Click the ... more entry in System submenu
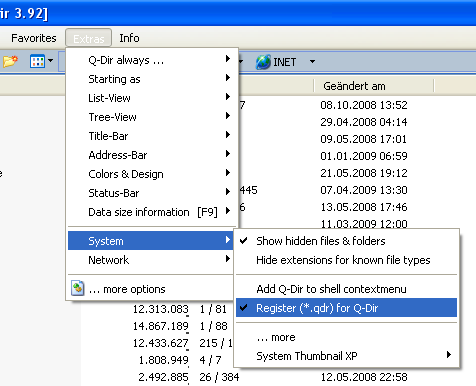 (346, 337)
